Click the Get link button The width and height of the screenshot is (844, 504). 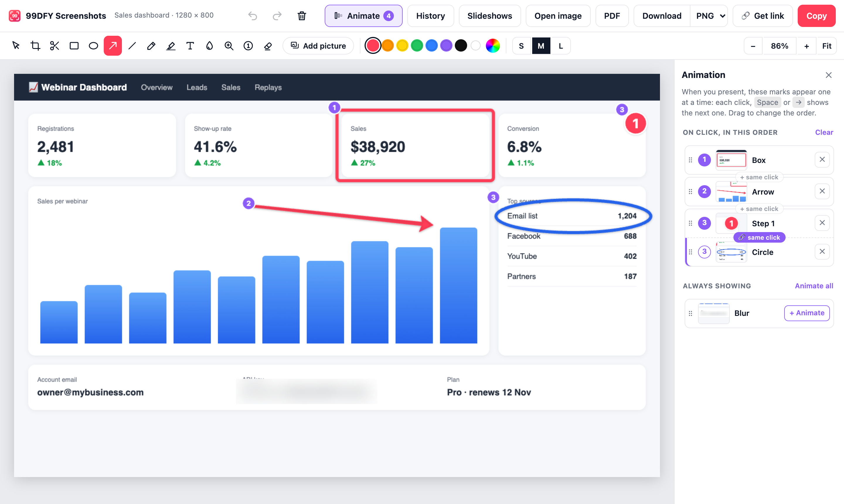763,16
